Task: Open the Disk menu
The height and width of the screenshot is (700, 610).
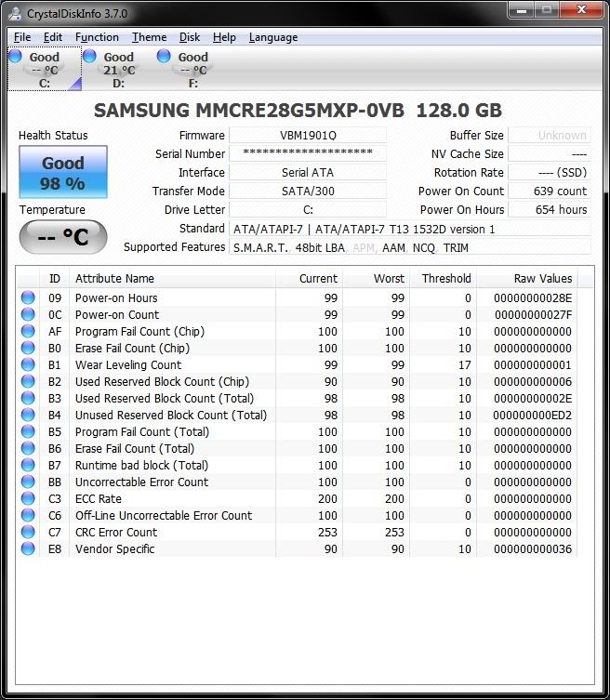Action: pos(190,37)
